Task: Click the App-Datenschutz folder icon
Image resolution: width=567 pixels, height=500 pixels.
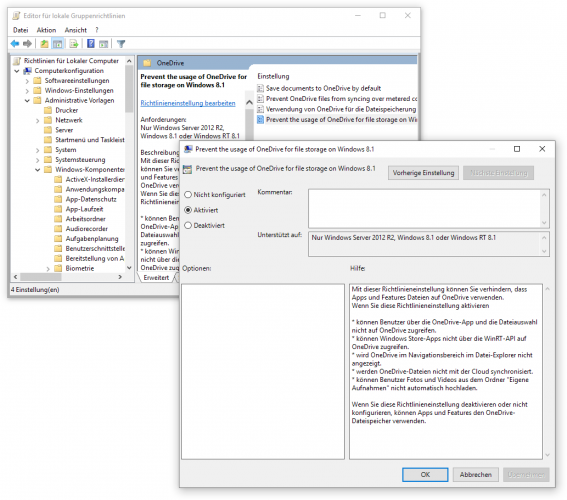Action: pos(58,199)
